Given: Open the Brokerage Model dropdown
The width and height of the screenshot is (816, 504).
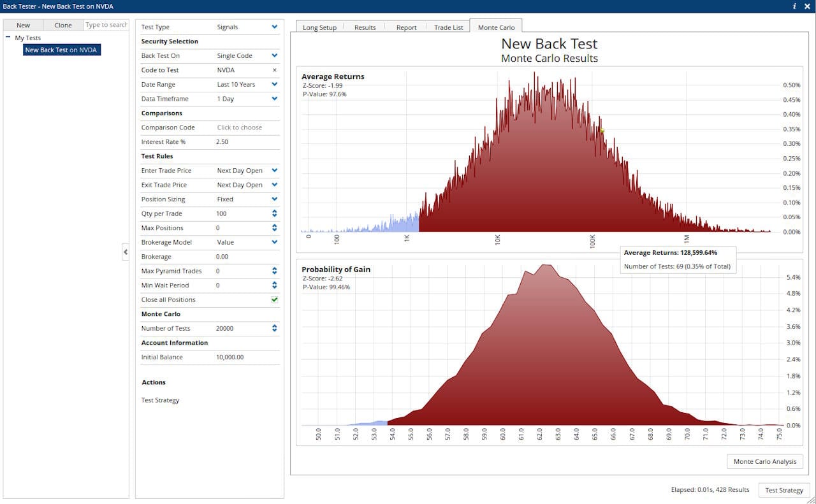Looking at the screenshot, I should [275, 242].
